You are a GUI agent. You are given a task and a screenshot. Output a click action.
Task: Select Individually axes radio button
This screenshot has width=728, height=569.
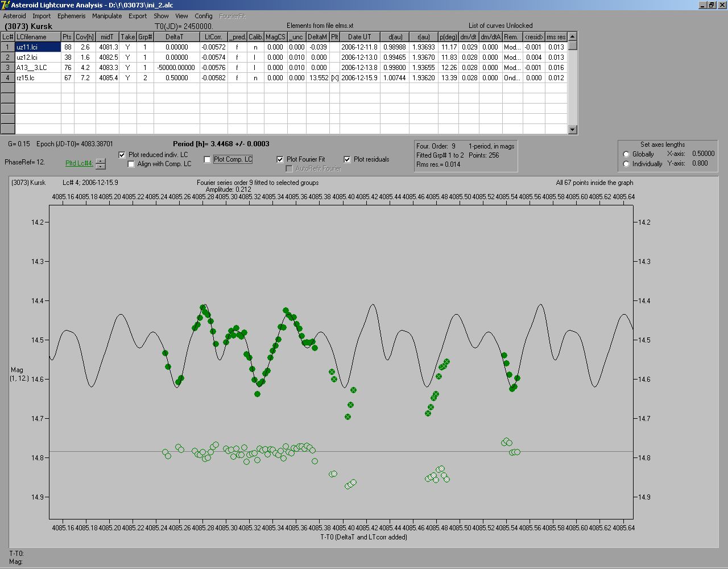(626, 164)
